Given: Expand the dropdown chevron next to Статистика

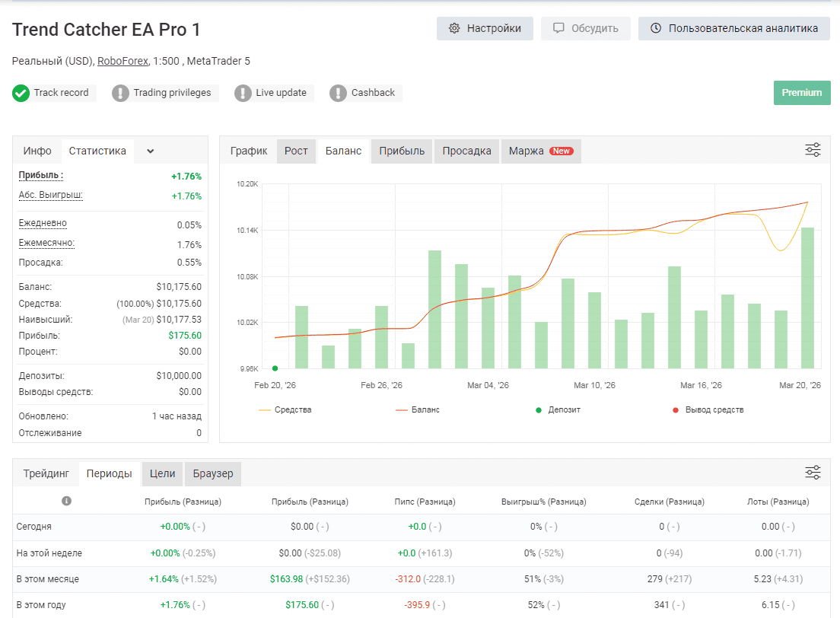Looking at the screenshot, I should [151, 151].
